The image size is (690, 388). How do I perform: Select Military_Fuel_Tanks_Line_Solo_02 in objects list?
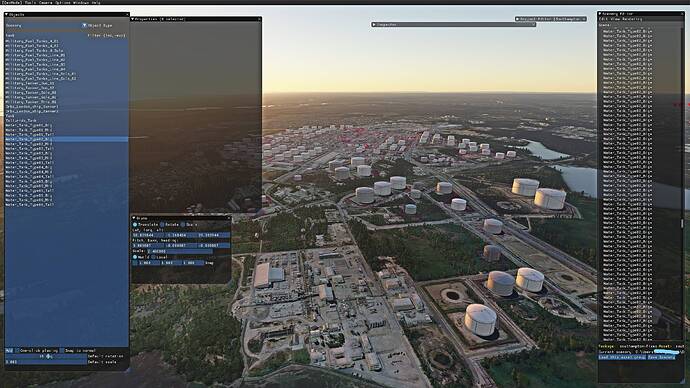40,78
